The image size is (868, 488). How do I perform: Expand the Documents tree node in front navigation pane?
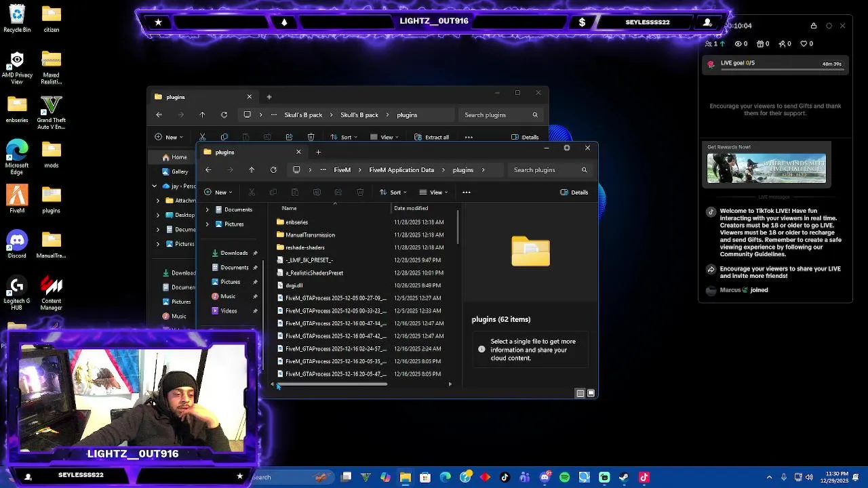[207, 210]
